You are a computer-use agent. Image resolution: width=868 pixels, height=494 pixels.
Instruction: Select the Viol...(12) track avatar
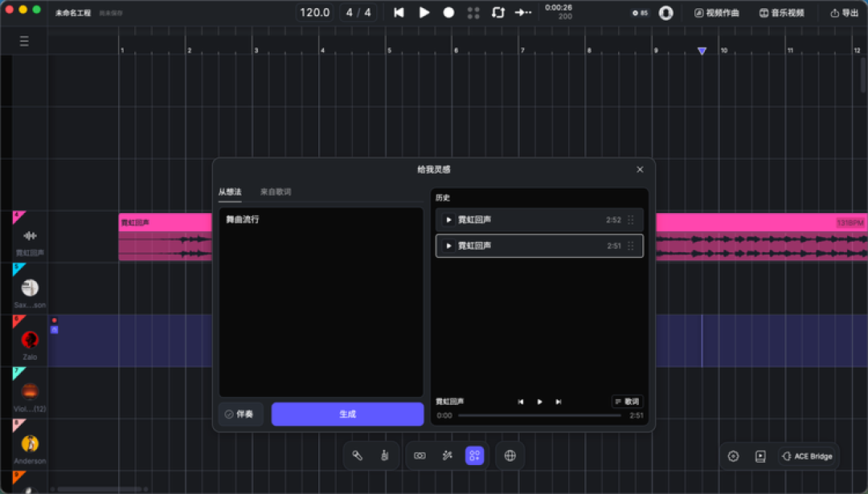point(30,391)
